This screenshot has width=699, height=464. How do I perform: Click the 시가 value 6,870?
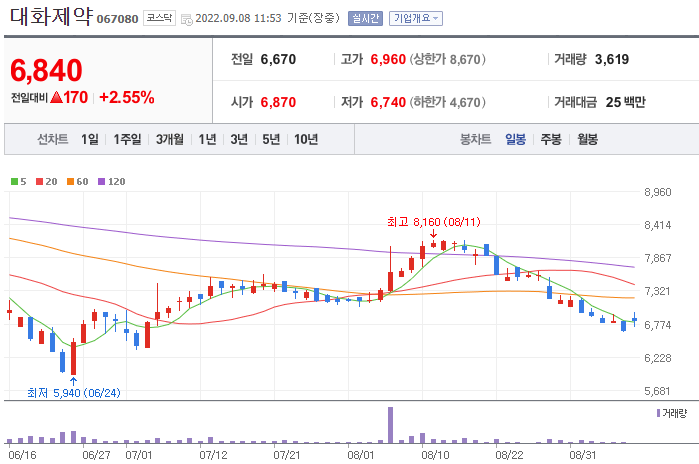pos(278,102)
